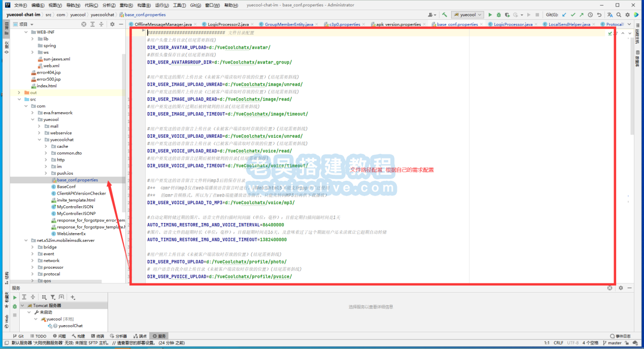Open the yuecool run configuration dropdown
The height and width of the screenshot is (349, 644).
coord(467,15)
